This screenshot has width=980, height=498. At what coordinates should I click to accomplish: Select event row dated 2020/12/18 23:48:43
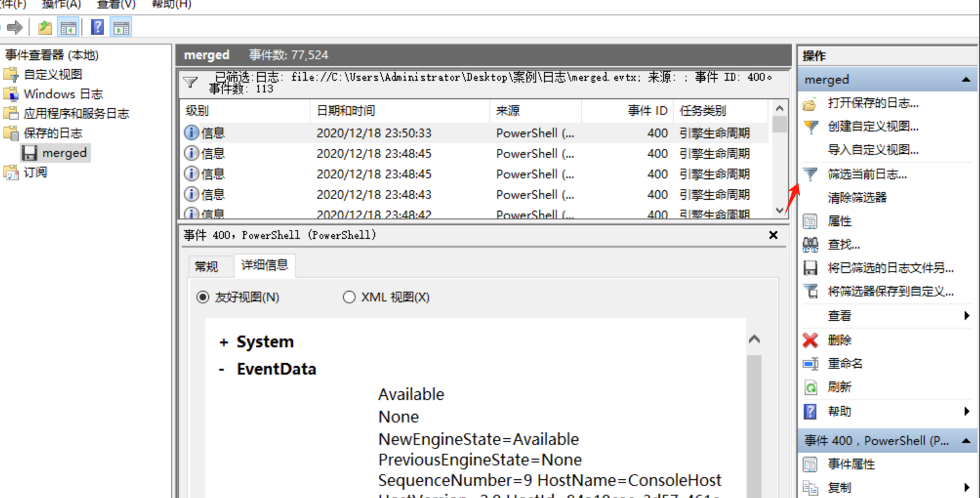click(x=474, y=194)
